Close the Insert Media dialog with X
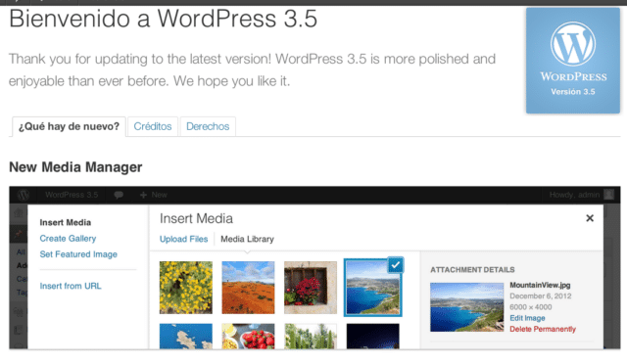This screenshot has height=364, width=627. click(x=590, y=218)
